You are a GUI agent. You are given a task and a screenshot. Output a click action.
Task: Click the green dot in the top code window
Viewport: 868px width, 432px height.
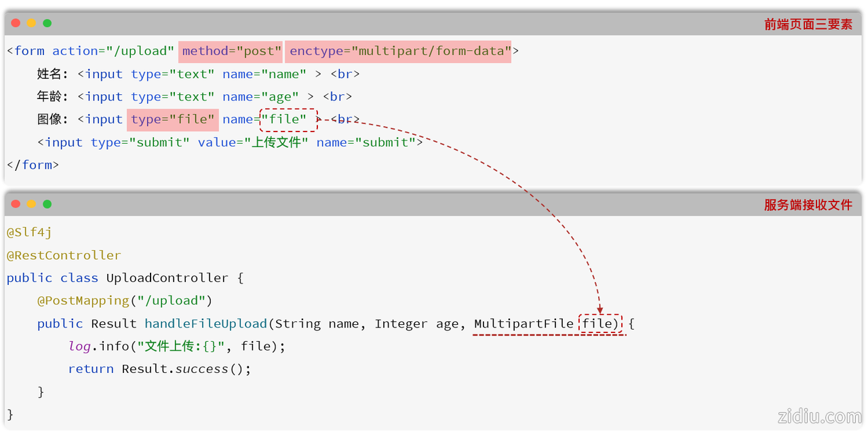coord(47,23)
